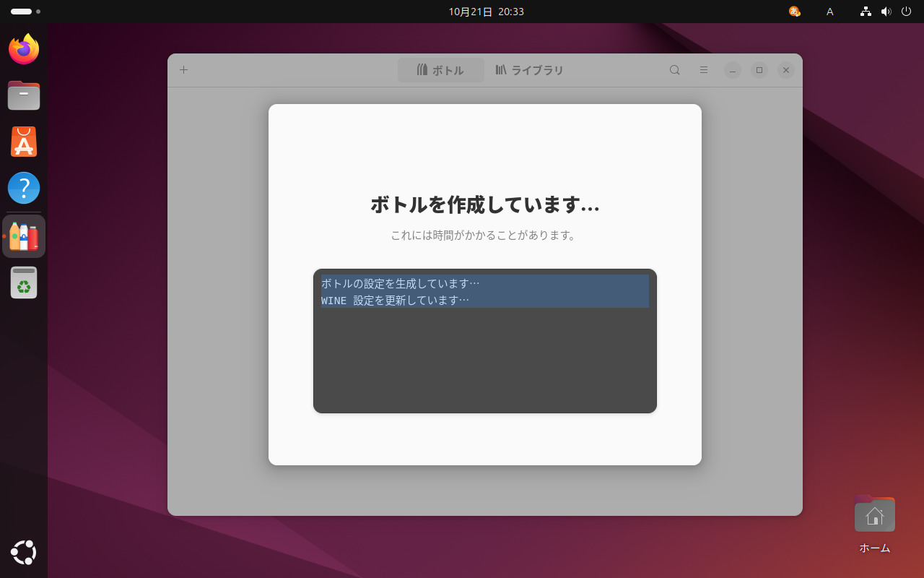
Task: Switch to the ライブラリ tab
Action: [529, 69]
